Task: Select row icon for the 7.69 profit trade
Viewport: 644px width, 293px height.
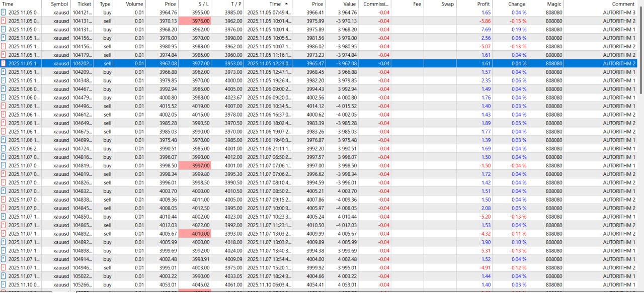Action: coord(4,30)
